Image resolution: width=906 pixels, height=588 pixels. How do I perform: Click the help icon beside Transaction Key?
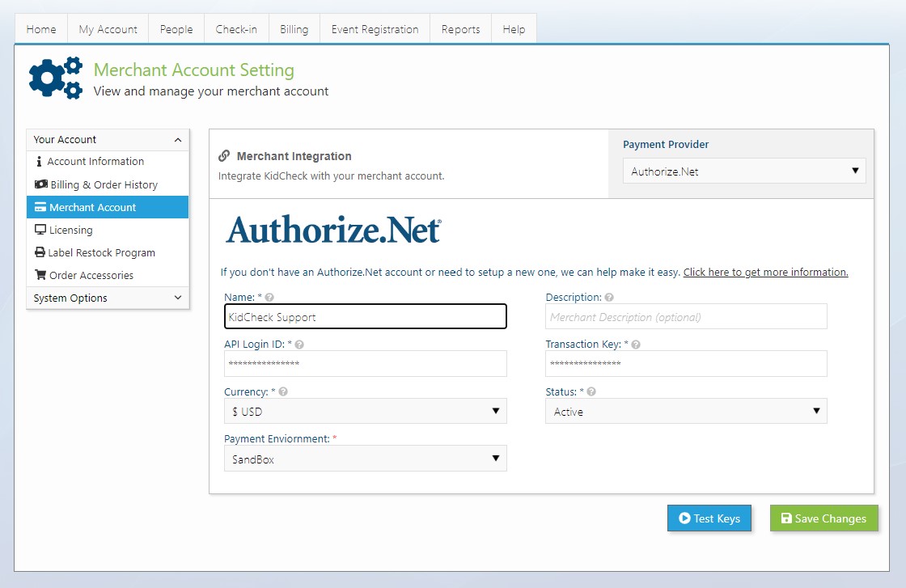636,345
